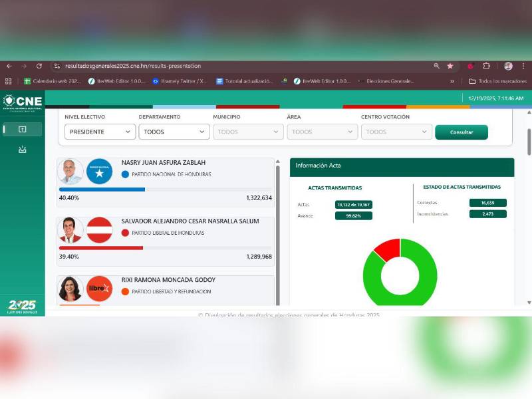Image resolution: width=532 pixels, height=399 pixels.
Task: Click the zoom magnifier icon in address bar
Action: [436, 66]
